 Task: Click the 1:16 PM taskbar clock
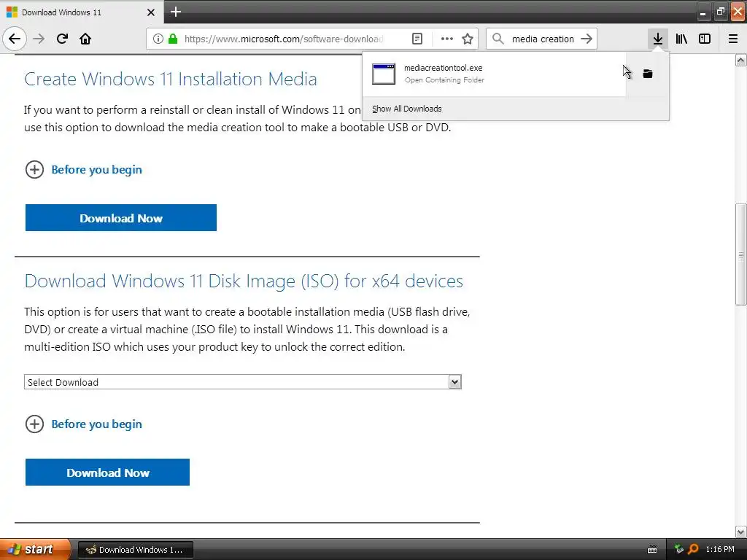coord(720,549)
